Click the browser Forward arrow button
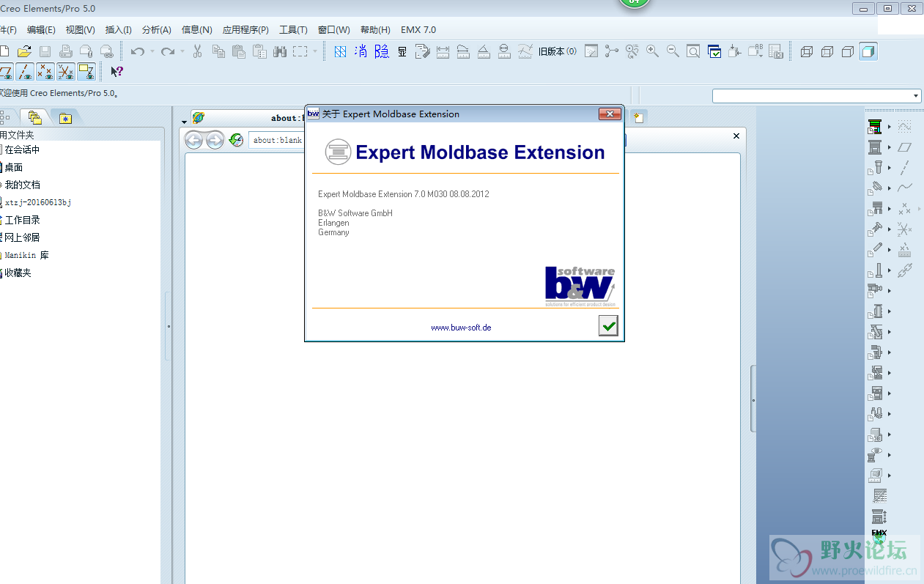The height and width of the screenshot is (584, 924). 215,140
